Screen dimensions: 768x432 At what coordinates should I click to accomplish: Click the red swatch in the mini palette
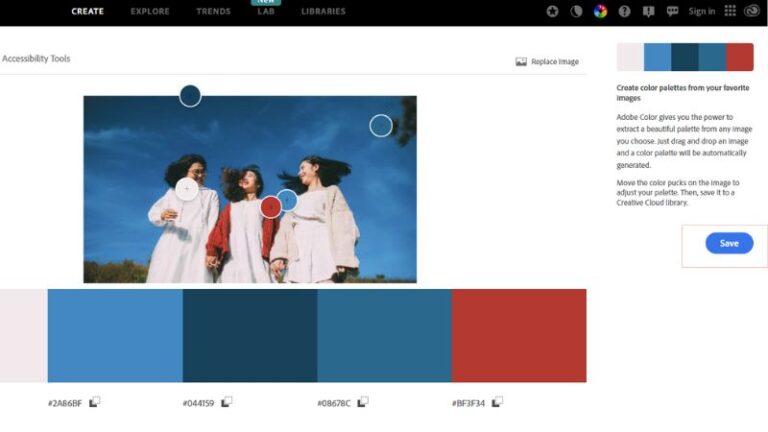(740, 57)
